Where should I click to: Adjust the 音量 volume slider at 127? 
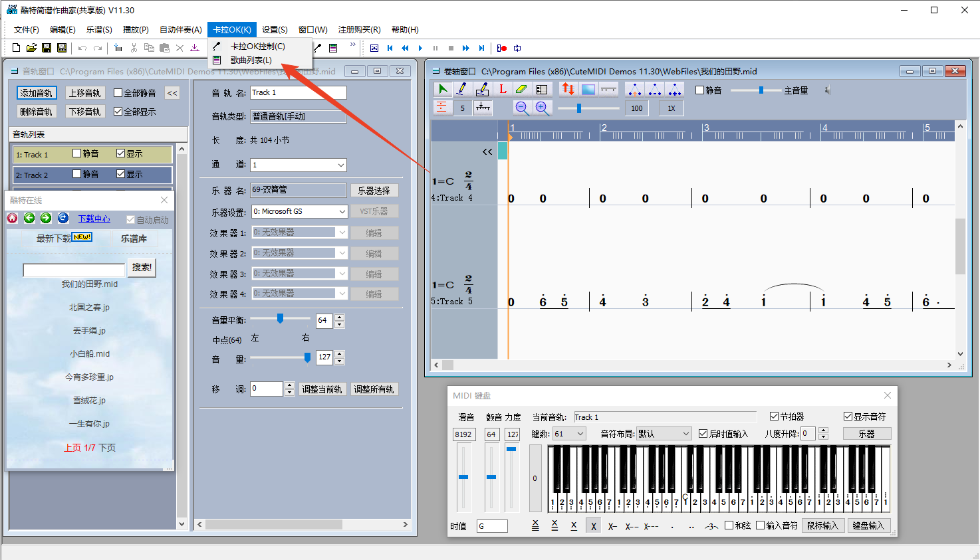coord(307,357)
